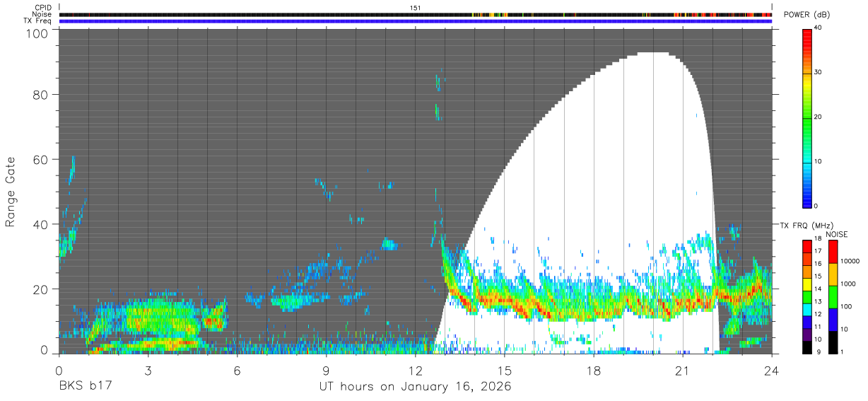Click the 6 tick on UT hours axis
Image resolution: width=868 pixels, height=401 pixels.
point(237,371)
